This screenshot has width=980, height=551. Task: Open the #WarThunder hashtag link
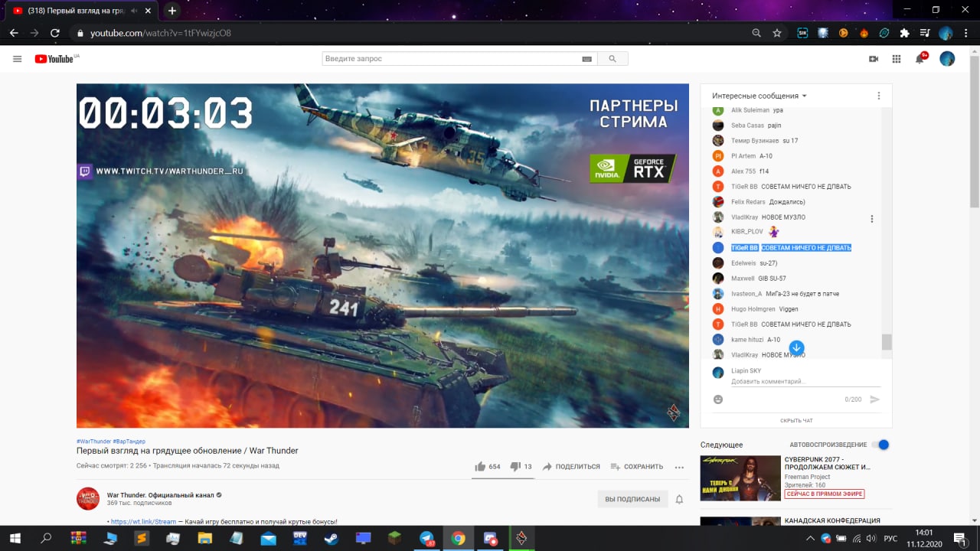(93, 442)
